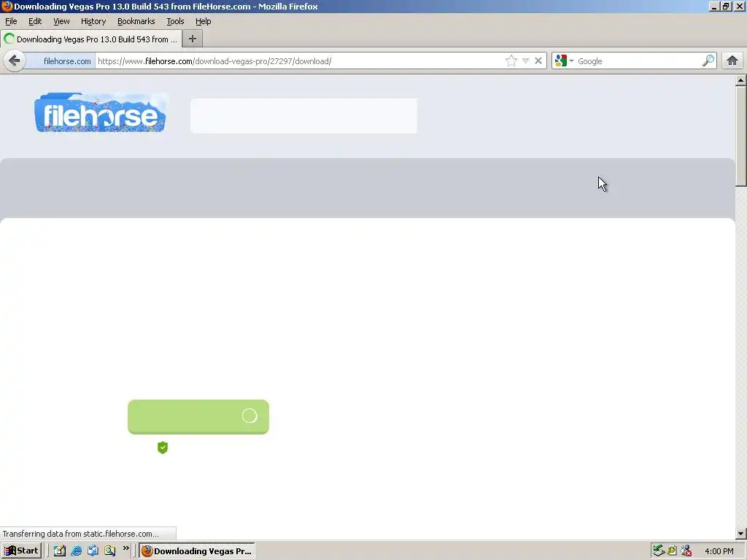Click the URL address field
Image resolution: width=747 pixels, height=560 pixels.
pyautogui.click(x=299, y=61)
